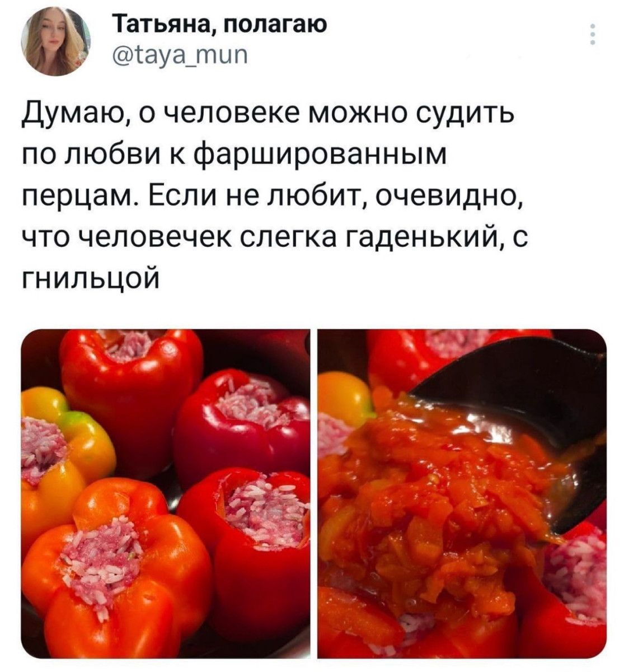Click the topmost red pepper in left photo
This screenshot has width=624, height=672.
132,375
